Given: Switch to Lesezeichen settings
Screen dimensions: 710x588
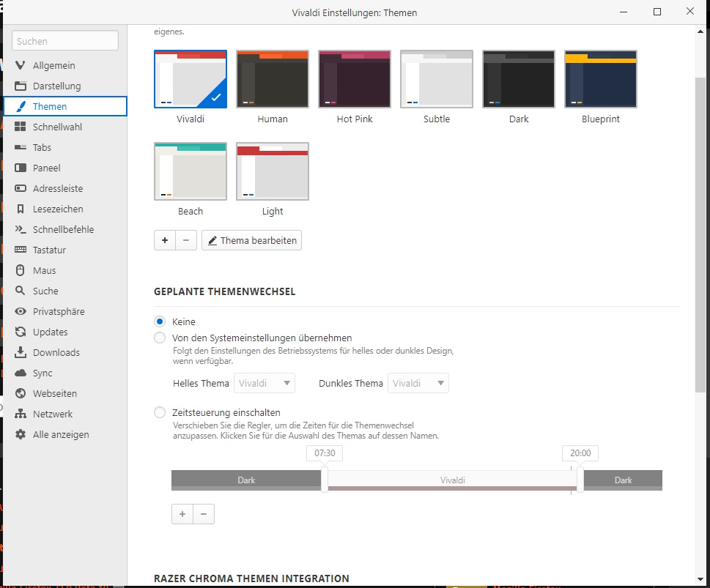Looking at the screenshot, I should click(x=65, y=209).
